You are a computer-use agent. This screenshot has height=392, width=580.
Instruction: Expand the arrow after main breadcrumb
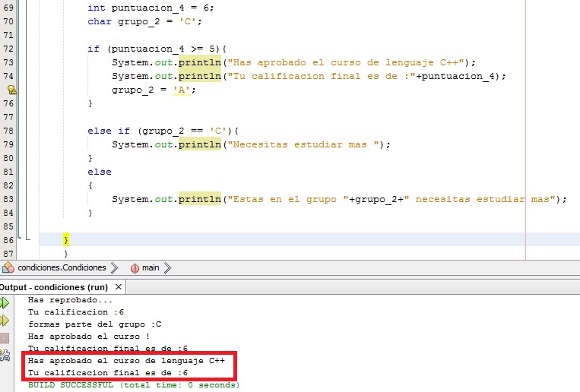167,267
